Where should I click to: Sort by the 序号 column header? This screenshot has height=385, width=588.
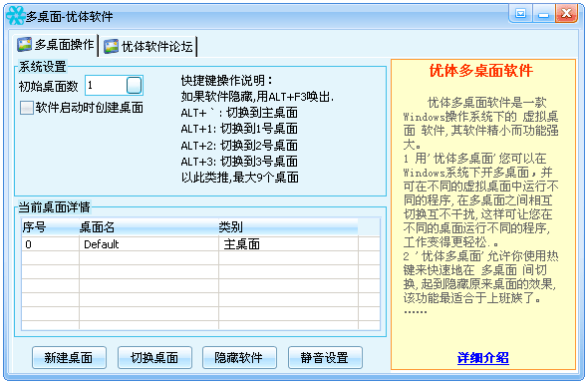click(x=50, y=226)
